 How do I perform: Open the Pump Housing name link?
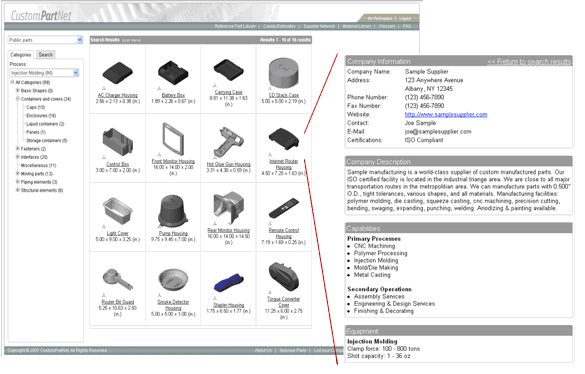pos(173,233)
